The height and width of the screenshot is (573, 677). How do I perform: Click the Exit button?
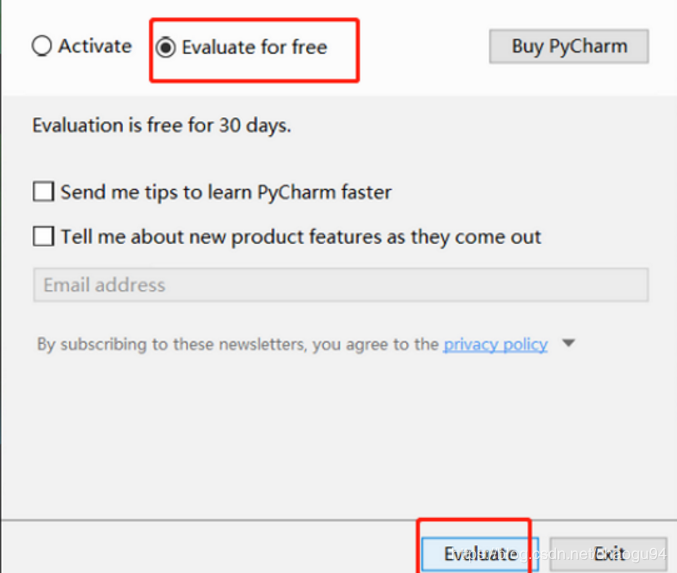tap(608, 554)
